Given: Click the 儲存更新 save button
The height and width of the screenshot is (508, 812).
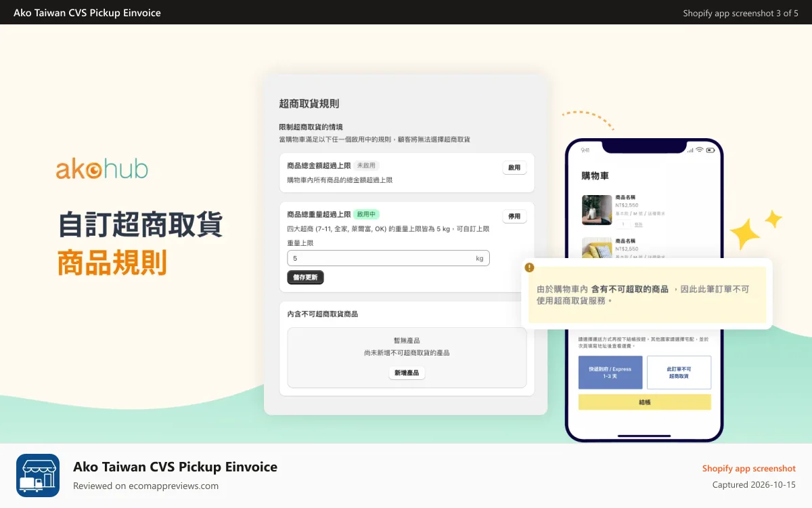Looking at the screenshot, I should click(306, 277).
